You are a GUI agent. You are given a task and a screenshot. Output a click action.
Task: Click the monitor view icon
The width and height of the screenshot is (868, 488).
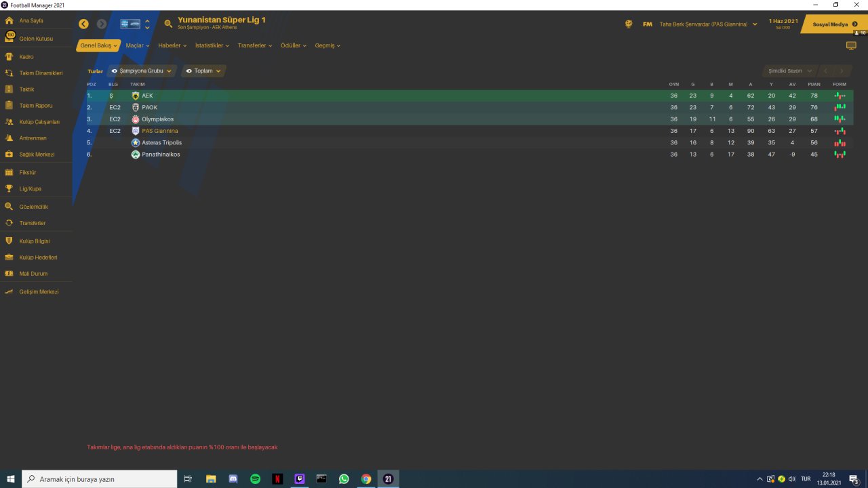(x=851, y=45)
